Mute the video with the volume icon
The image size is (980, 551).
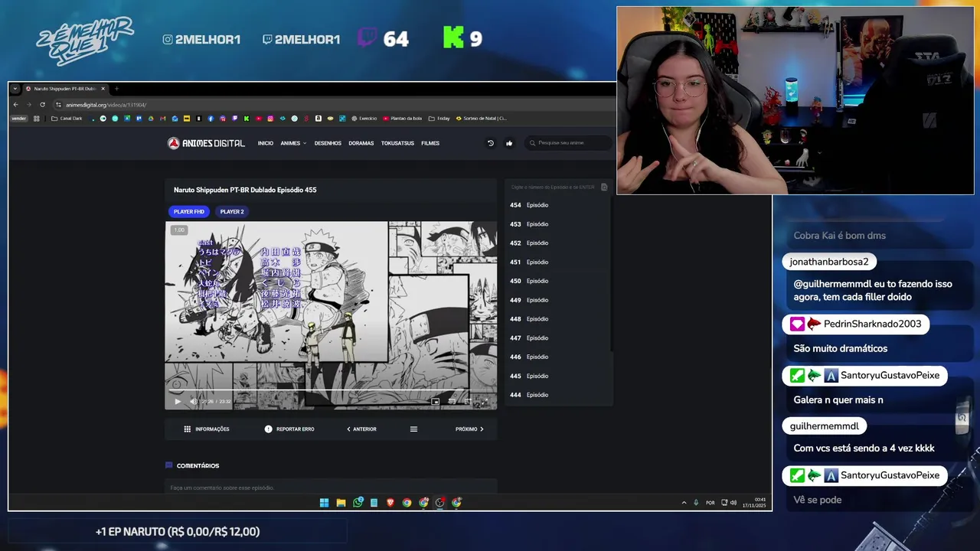193,401
